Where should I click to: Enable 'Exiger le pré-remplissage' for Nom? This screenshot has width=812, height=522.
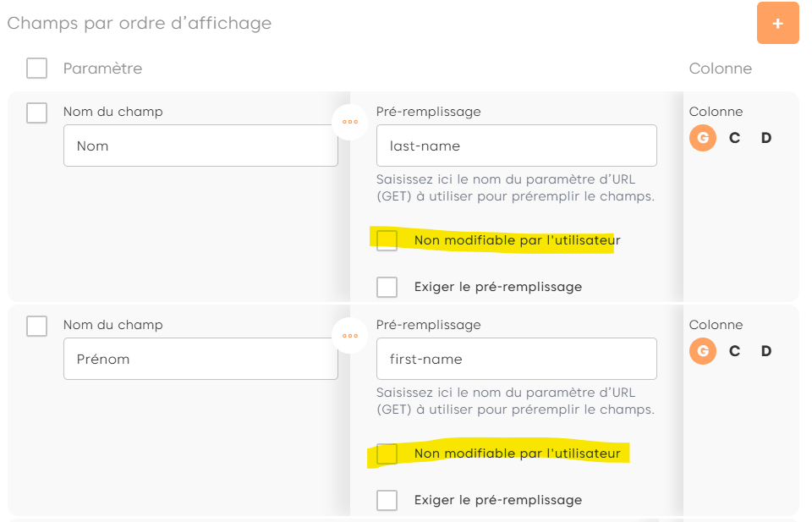coord(387,287)
